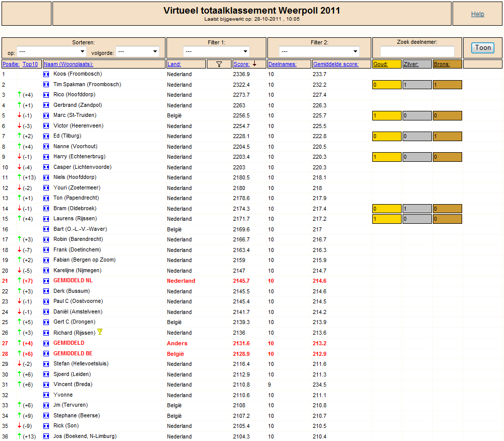Expand the Filter 2 dropdown
Viewport: 504px width, 441px height.
[319, 51]
